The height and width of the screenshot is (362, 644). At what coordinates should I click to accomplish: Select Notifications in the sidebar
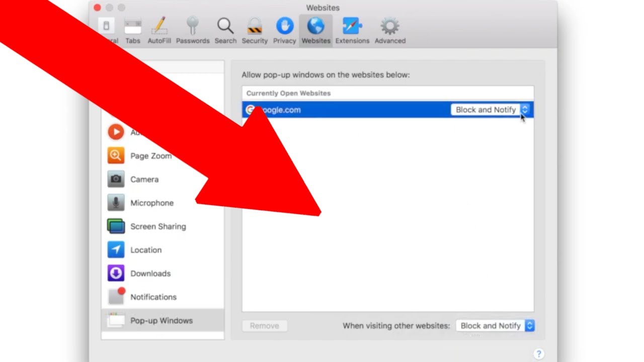pyautogui.click(x=153, y=297)
